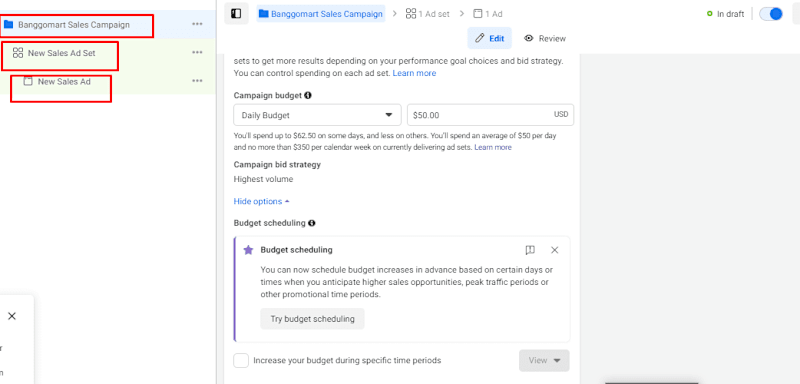Open more options for New Sales Ad
Screen dimensions: 800x384
[x=197, y=81]
